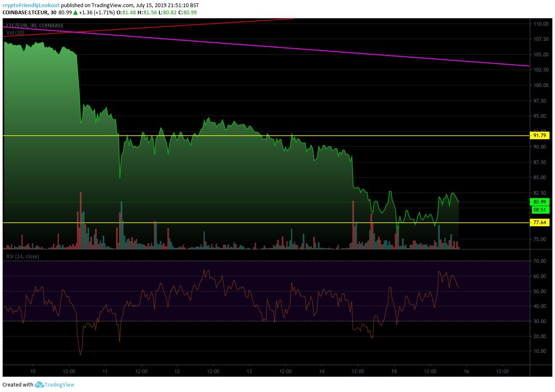Open the cryptoFriendlyLookout author link
Image resolution: width=555 pixels, height=392 pixels.
tap(31, 5)
